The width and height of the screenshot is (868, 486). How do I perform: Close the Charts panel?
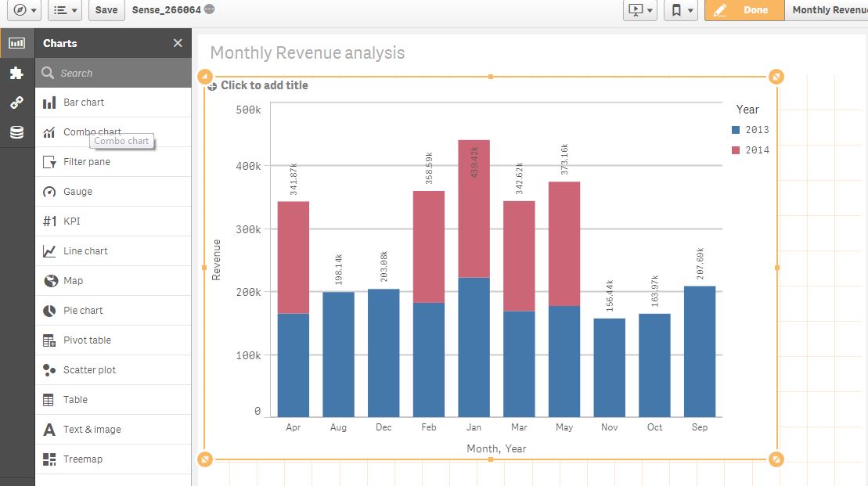(178, 43)
